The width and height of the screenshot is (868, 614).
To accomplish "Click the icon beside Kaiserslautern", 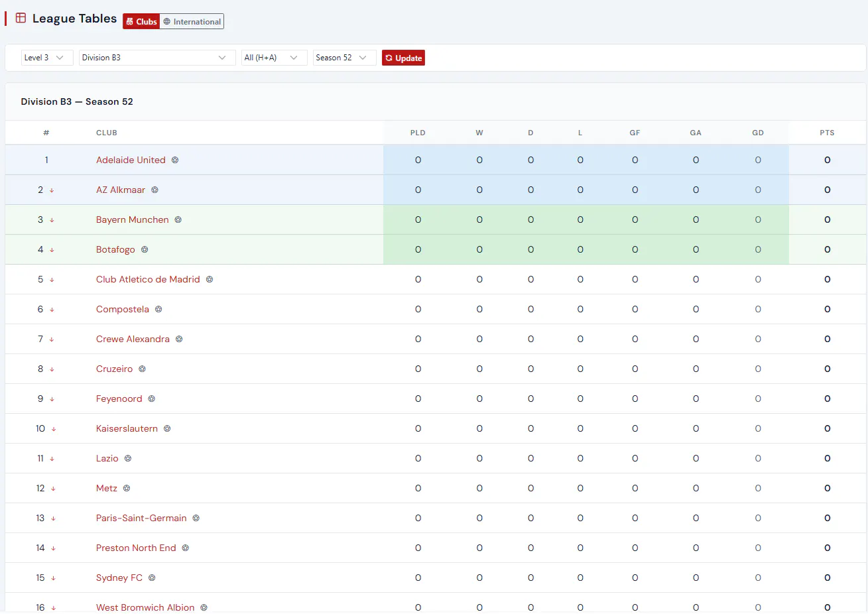I will coord(167,428).
